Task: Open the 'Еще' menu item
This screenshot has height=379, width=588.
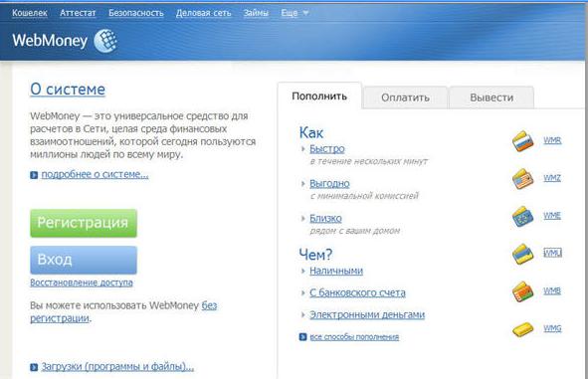Action: tap(290, 13)
